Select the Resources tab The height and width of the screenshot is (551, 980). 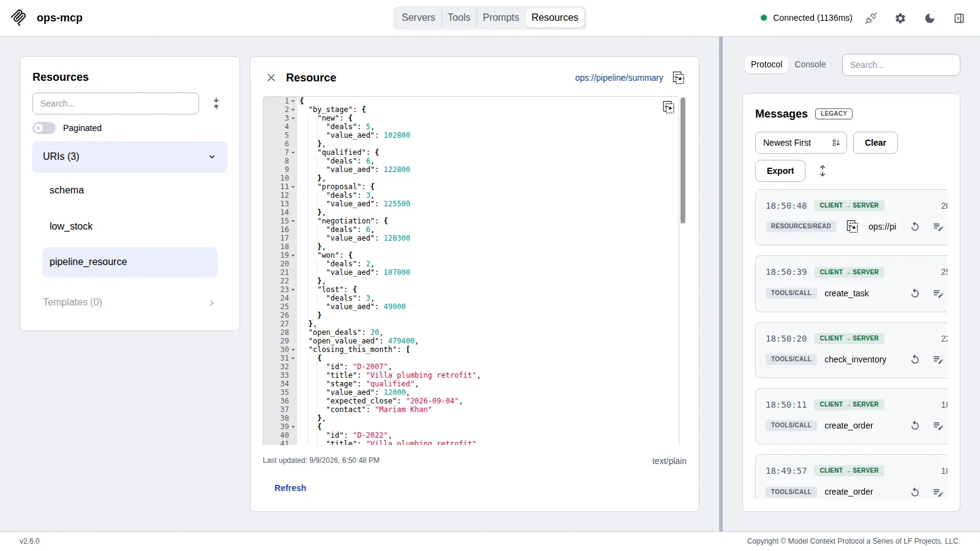[x=555, y=18]
